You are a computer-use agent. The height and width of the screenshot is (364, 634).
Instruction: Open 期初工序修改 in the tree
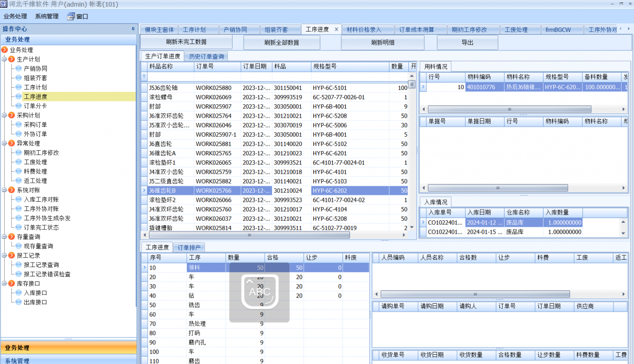pos(41,153)
